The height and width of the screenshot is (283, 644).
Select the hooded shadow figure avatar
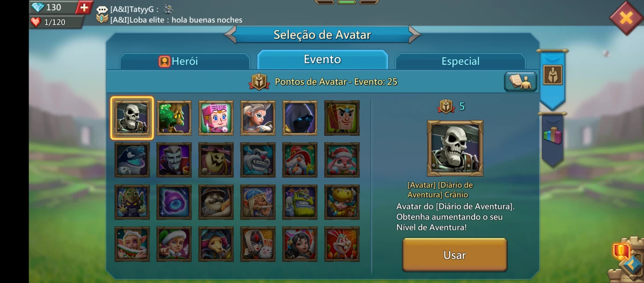pyautogui.click(x=299, y=118)
